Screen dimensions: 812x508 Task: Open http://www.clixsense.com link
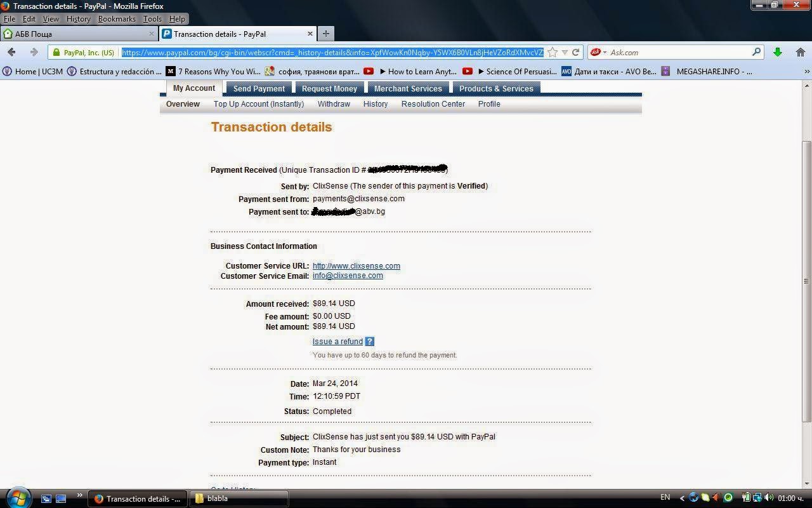point(357,266)
